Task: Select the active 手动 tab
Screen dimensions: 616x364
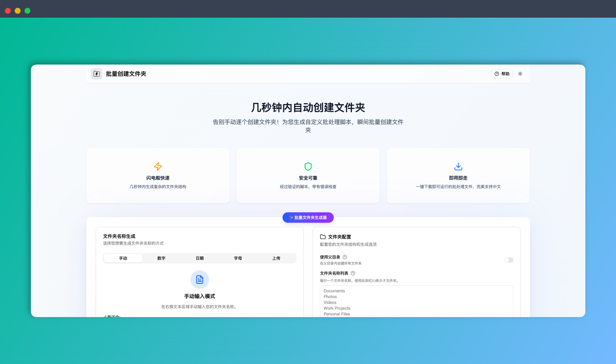Action: click(x=123, y=258)
